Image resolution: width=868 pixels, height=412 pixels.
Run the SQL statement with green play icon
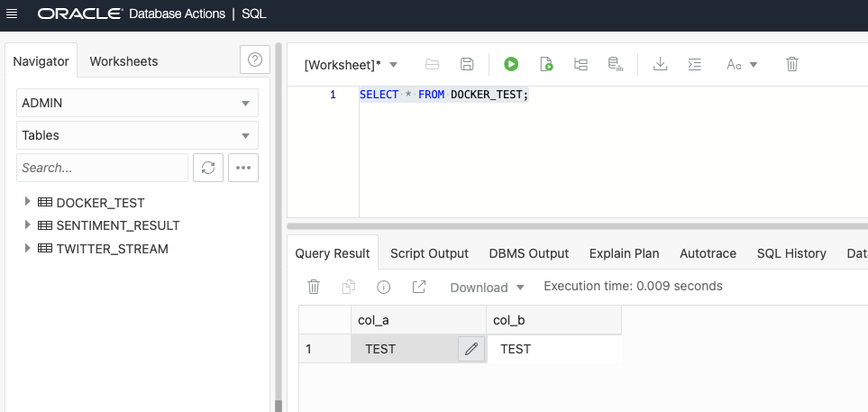[511, 64]
